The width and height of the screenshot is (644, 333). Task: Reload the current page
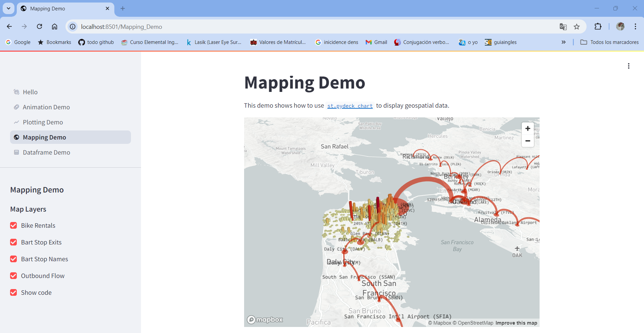coord(39,26)
